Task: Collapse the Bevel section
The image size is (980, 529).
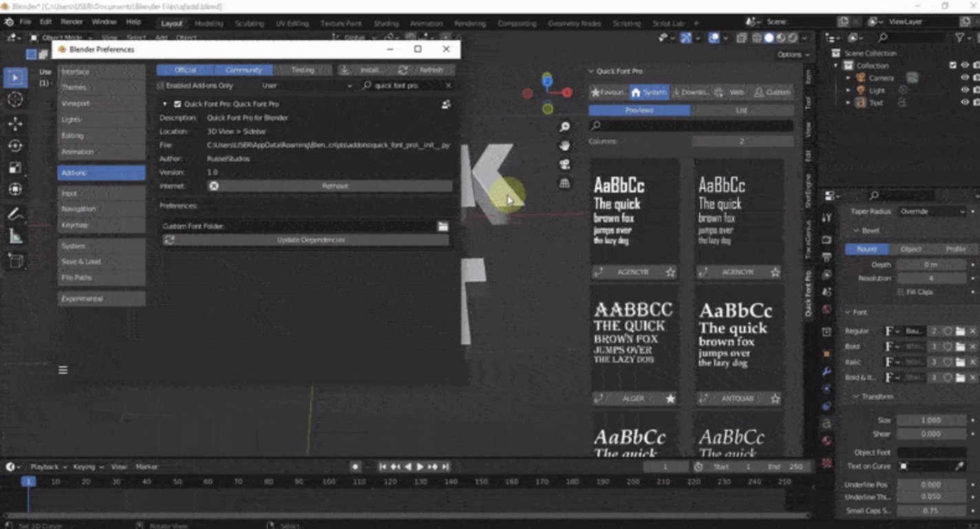Action: pos(857,231)
